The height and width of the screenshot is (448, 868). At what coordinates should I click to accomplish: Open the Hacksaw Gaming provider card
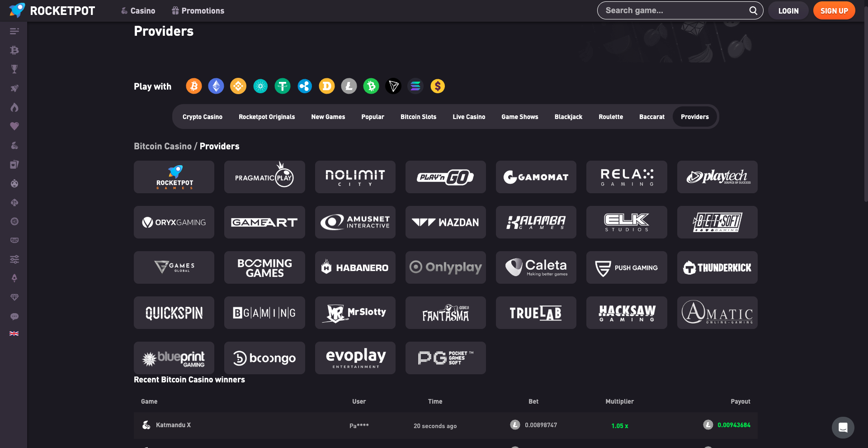[627, 313]
